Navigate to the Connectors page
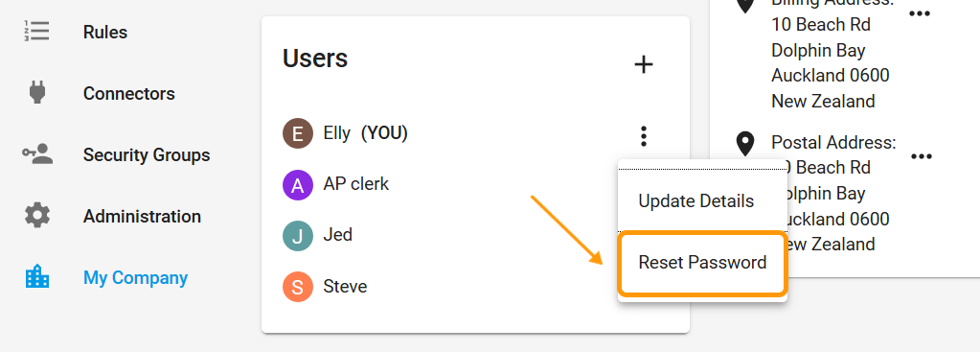The image size is (980, 352). (x=128, y=94)
